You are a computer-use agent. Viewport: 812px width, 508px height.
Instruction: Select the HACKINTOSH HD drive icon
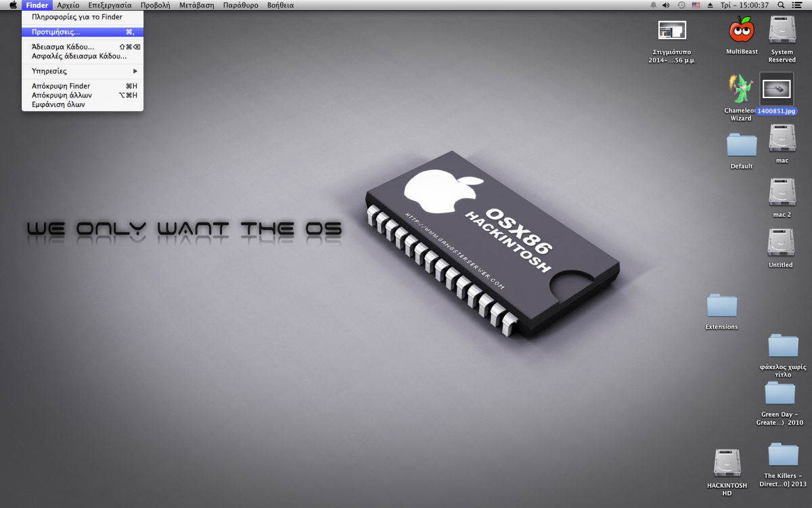(727, 463)
